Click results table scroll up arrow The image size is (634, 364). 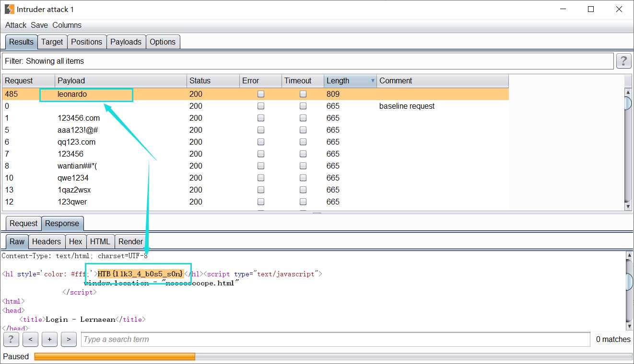pyautogui.click(x=628, y=92)
